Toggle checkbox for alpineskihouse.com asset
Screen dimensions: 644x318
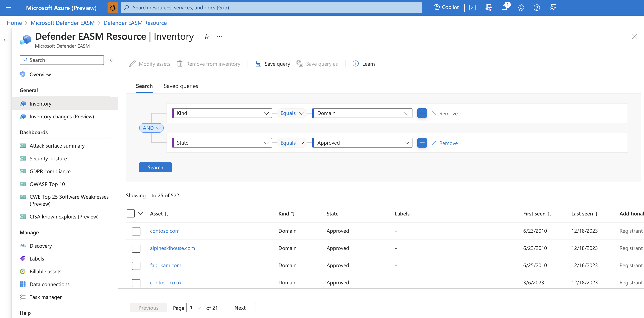135,248
